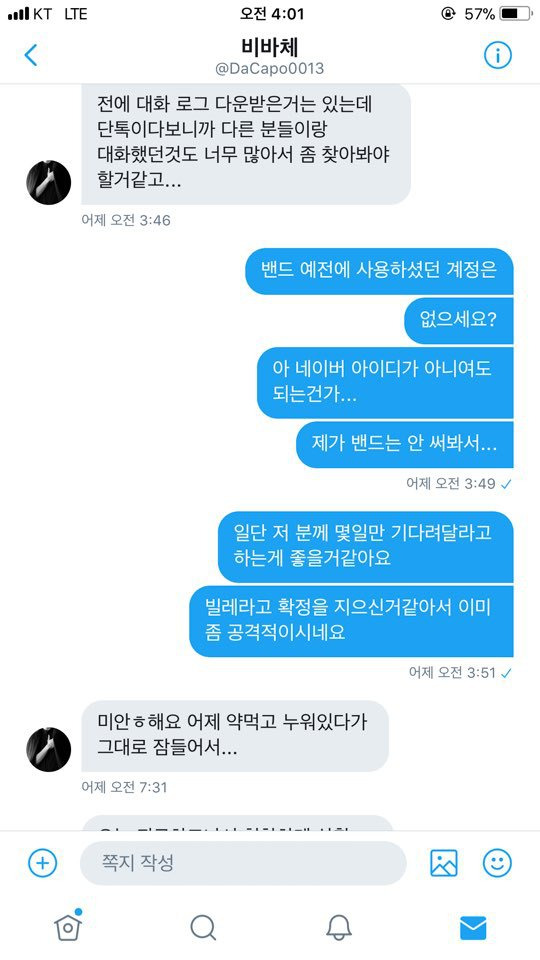Tap the avatar next to 미안해요 message
This screenshot has height=960, width=540.
tap(48, 749)
